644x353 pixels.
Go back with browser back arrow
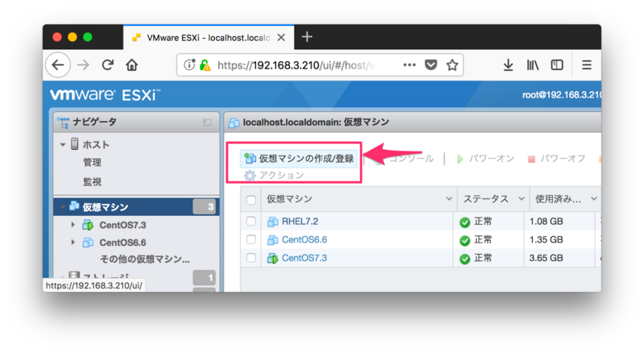point(58,65)
